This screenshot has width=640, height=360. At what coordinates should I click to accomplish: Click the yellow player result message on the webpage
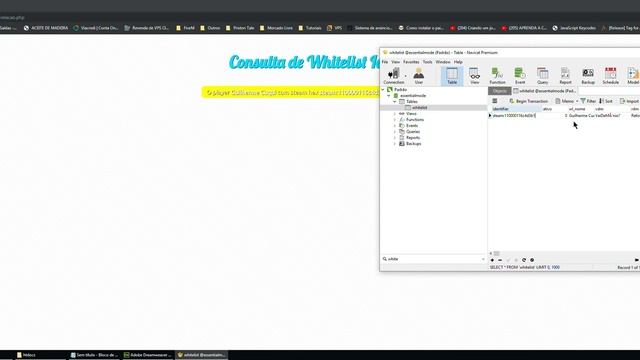[x=291, y=93]
